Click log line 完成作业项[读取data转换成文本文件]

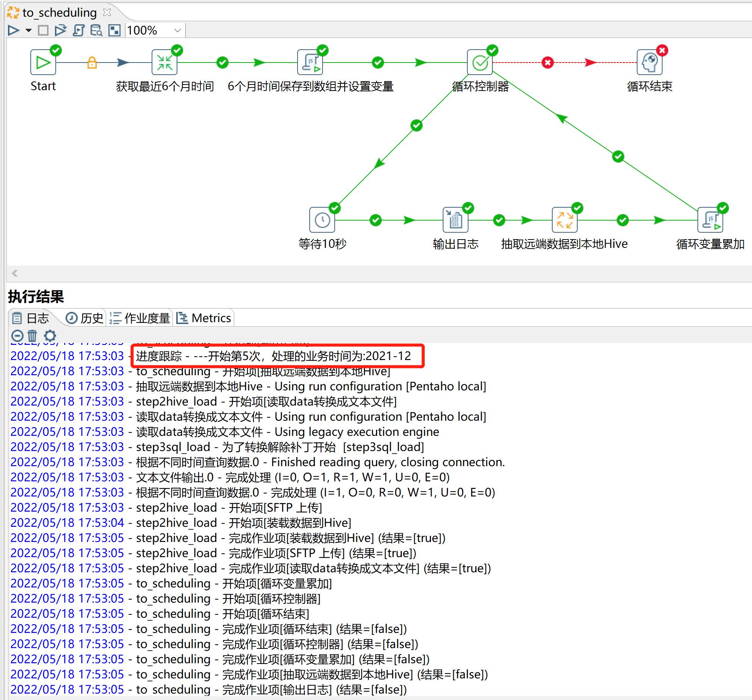[251, 568]
